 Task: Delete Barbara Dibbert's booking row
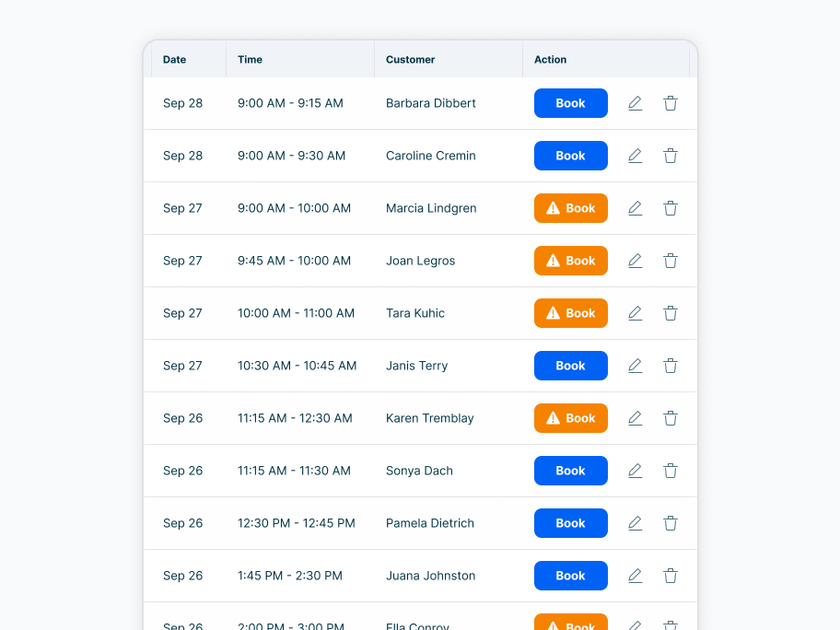pyautogui.click(x=671, y=103)
